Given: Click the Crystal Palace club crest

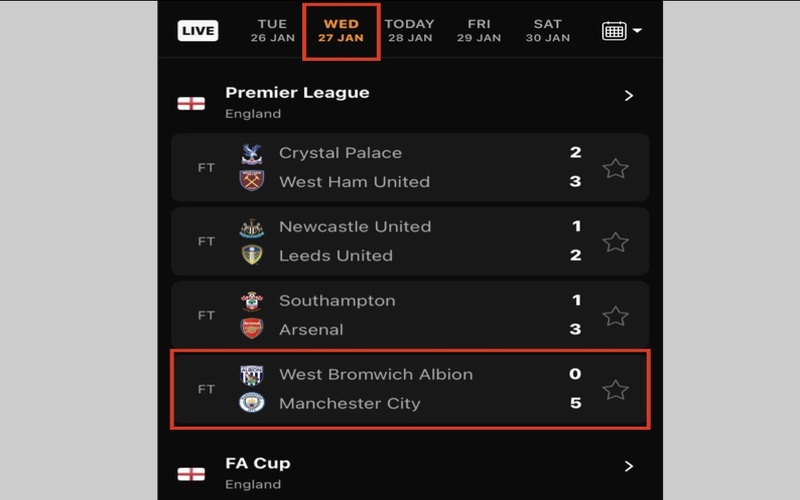Looking at the screenshot, I should coord(252,154).
